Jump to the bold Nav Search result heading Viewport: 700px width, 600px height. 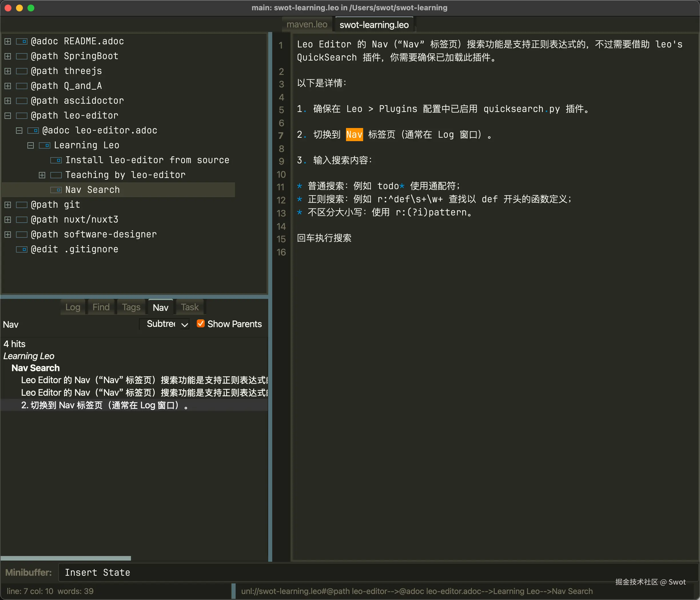35,368
